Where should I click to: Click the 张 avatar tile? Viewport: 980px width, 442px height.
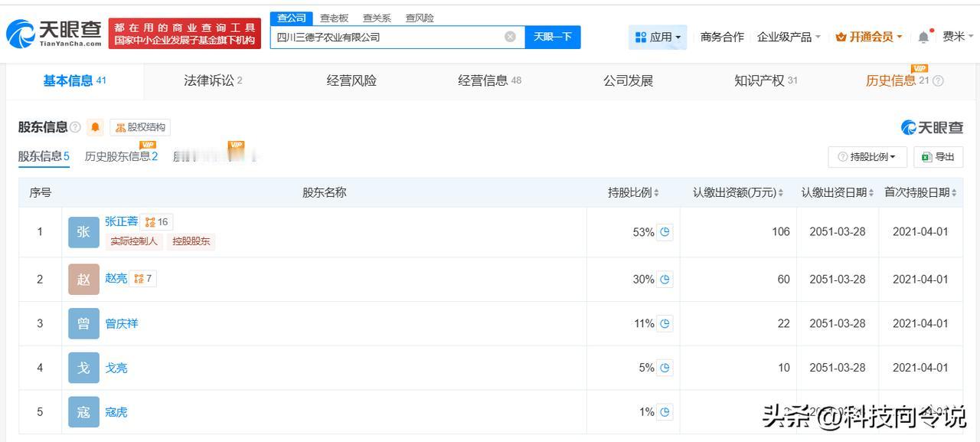point(83,232)
